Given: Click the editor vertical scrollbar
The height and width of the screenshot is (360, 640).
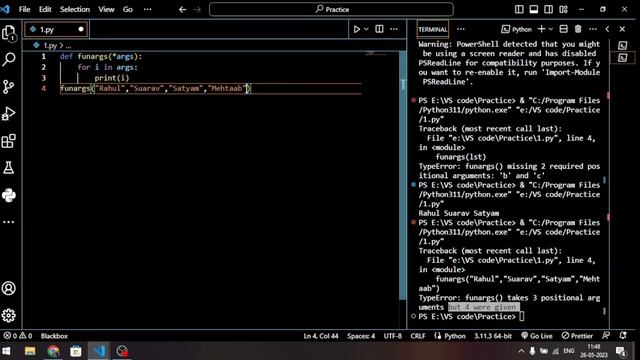Looking at the screenshot, I should 403,176.
